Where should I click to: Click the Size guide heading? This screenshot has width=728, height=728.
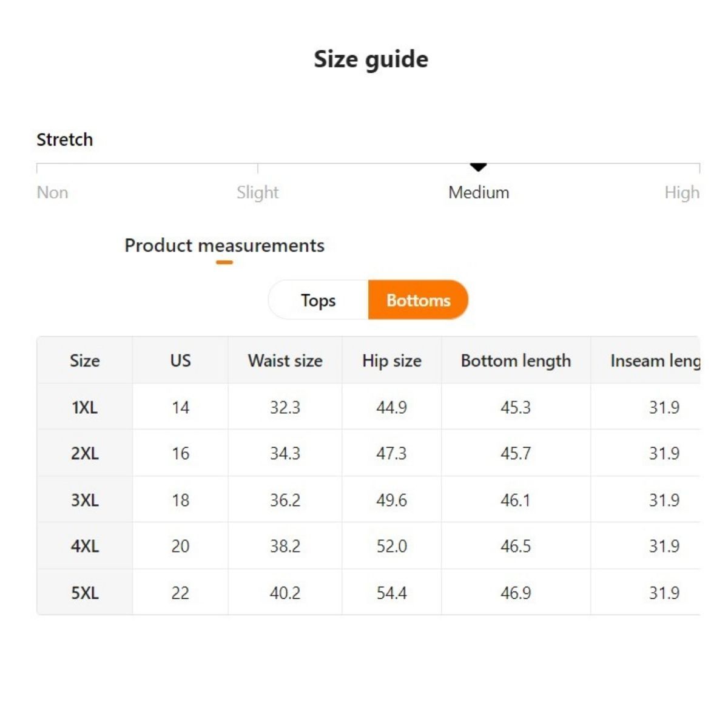tap(371, 59)
